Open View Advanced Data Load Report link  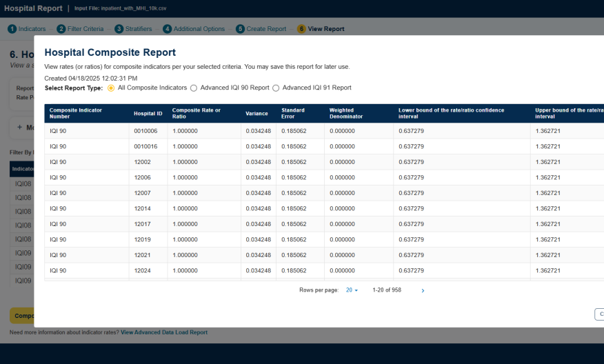coord(163,332)
